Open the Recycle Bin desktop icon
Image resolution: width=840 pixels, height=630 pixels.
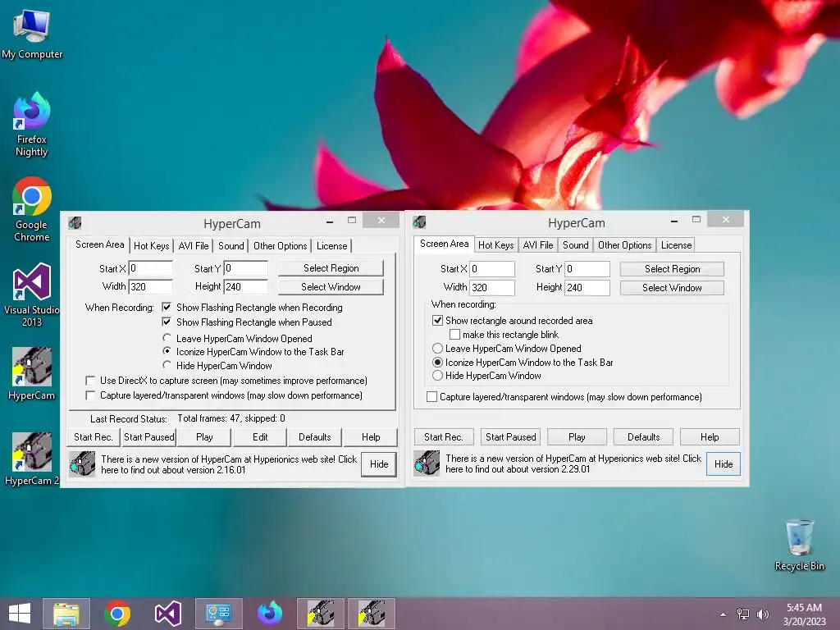pos(799,545)
